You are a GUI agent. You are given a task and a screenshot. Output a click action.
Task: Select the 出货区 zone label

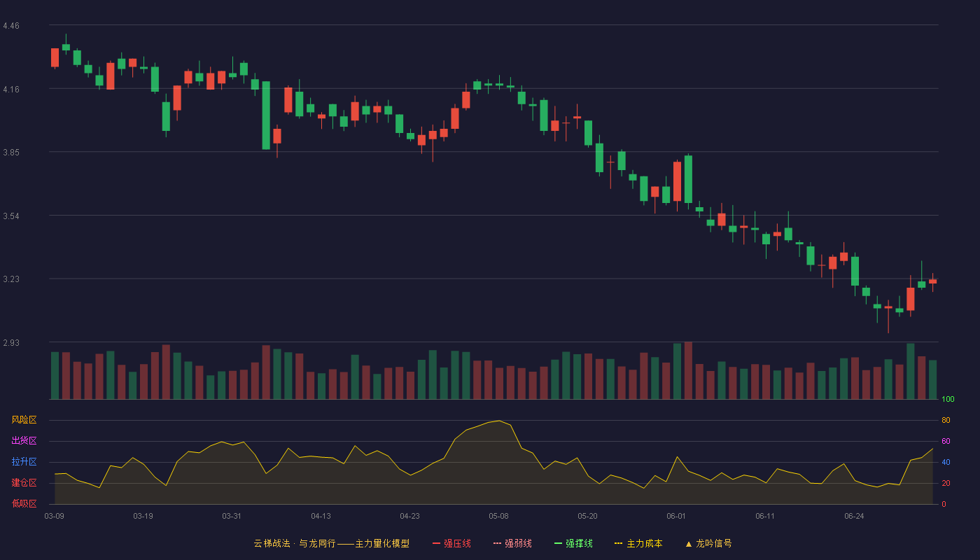pyautogui.click(x=24, y=441)
